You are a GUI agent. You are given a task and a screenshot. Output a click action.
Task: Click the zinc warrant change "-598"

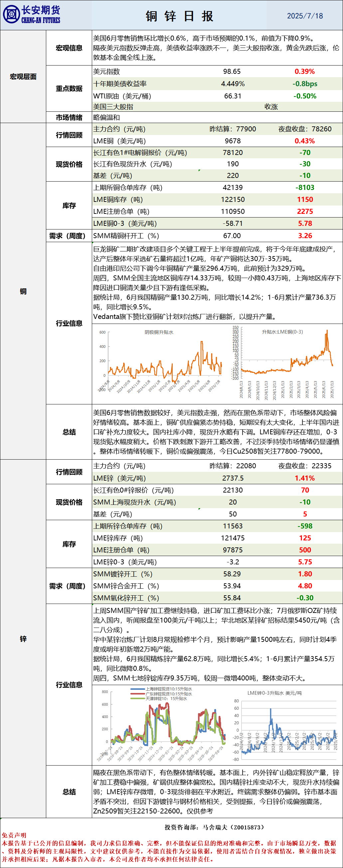coord(305,526)
